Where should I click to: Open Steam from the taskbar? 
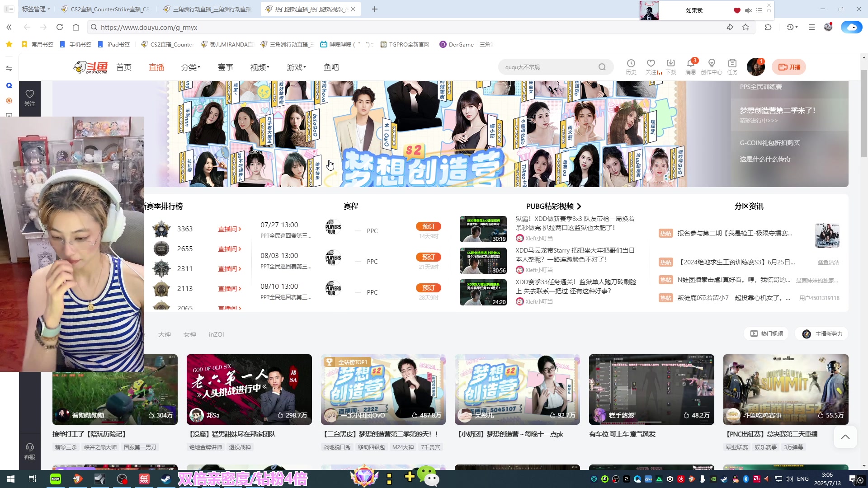coord(166,479)
